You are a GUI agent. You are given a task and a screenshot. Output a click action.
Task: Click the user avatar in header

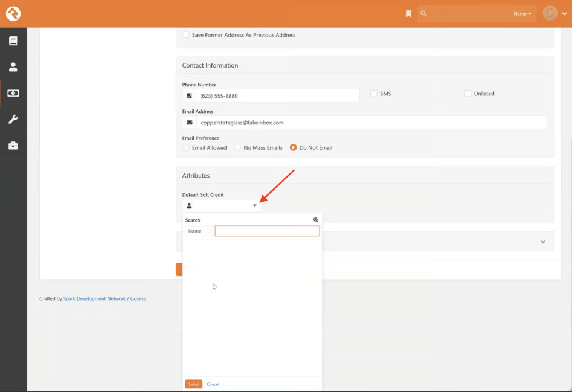point(550,13)
